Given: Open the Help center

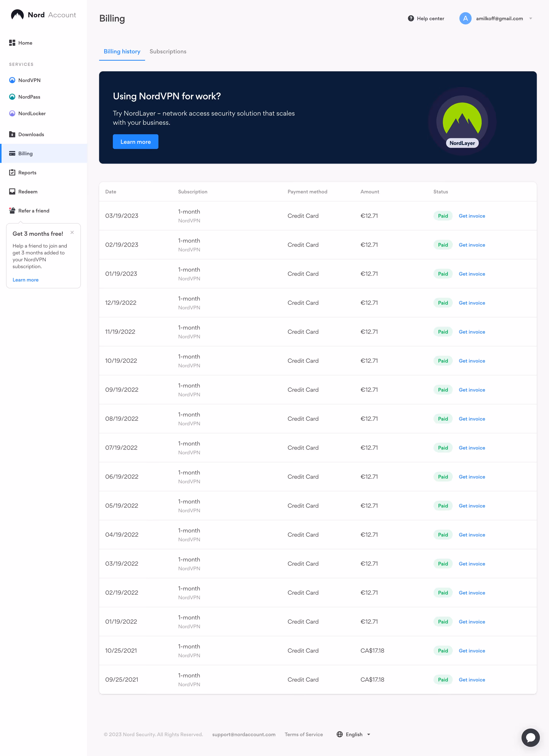Looking at the screenshot, I should [x=426, y=18].
